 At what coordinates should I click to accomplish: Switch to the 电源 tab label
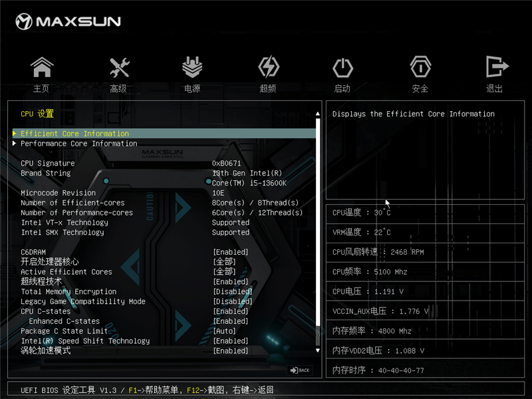(192, 88)
